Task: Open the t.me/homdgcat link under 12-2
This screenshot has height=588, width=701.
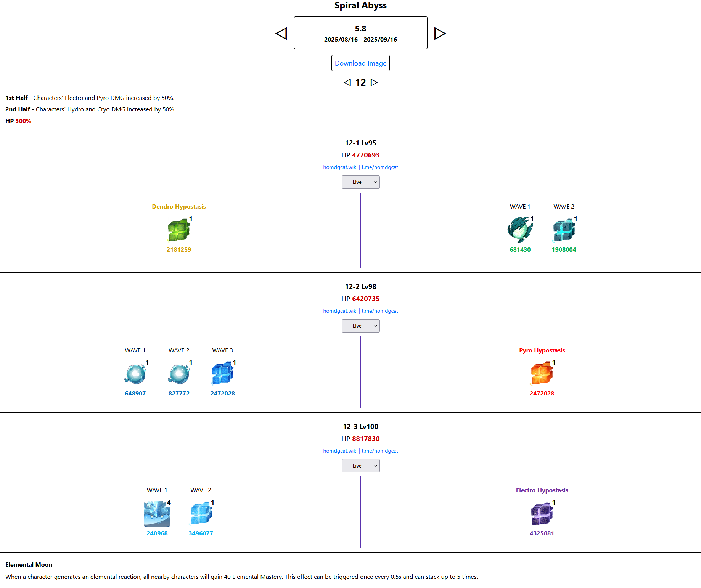Action: point(380,311)
